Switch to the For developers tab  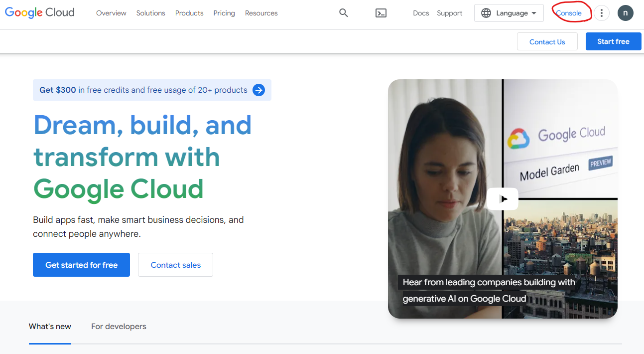click(119, 326)
